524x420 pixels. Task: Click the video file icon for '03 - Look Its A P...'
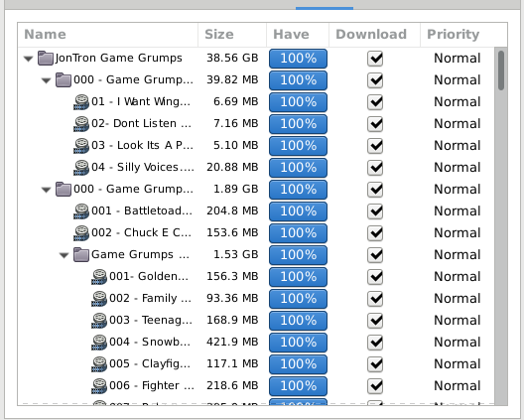[81, 146]
